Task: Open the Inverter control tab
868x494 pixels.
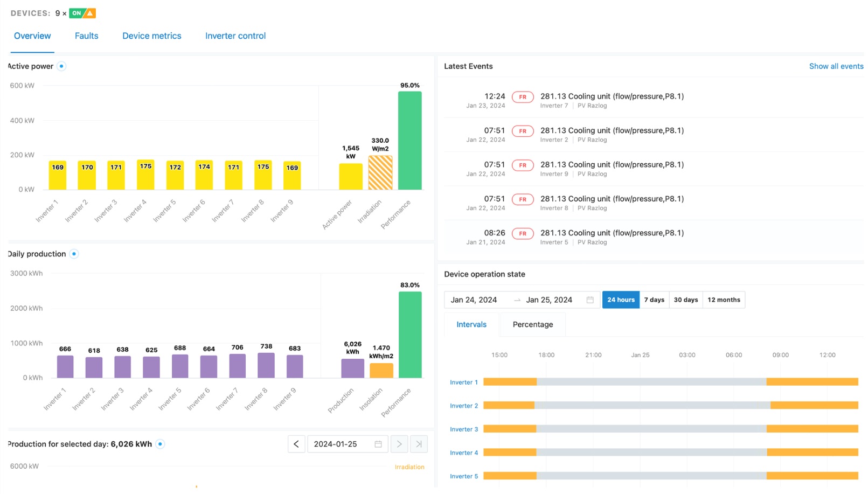Action: click(x=235, y=36)
